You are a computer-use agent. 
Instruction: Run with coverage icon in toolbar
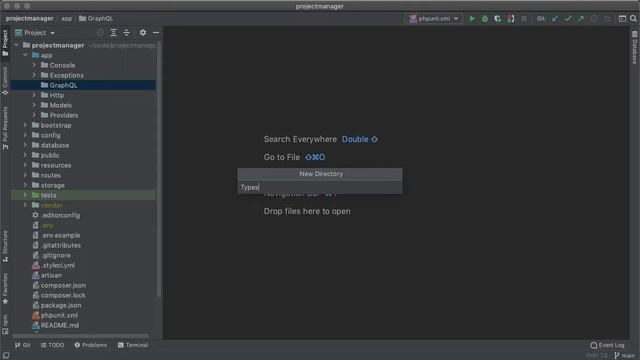click(498, 19)
